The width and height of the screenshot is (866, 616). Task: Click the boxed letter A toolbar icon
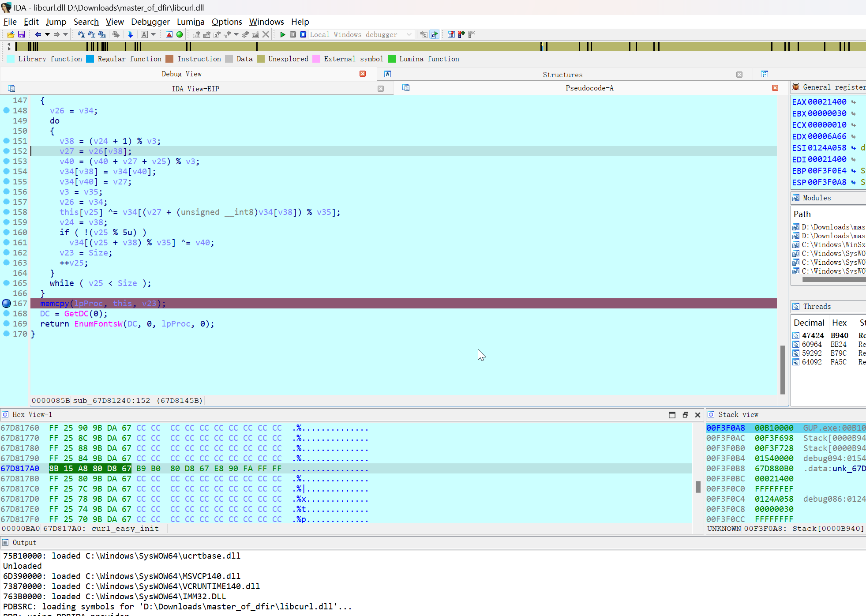point(144,34)
